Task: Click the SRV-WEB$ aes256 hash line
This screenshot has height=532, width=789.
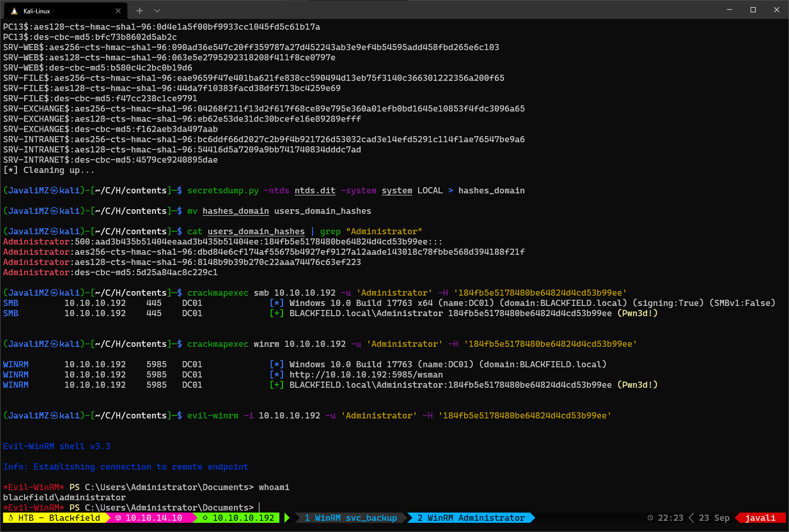Action: [x=251, y=47]
